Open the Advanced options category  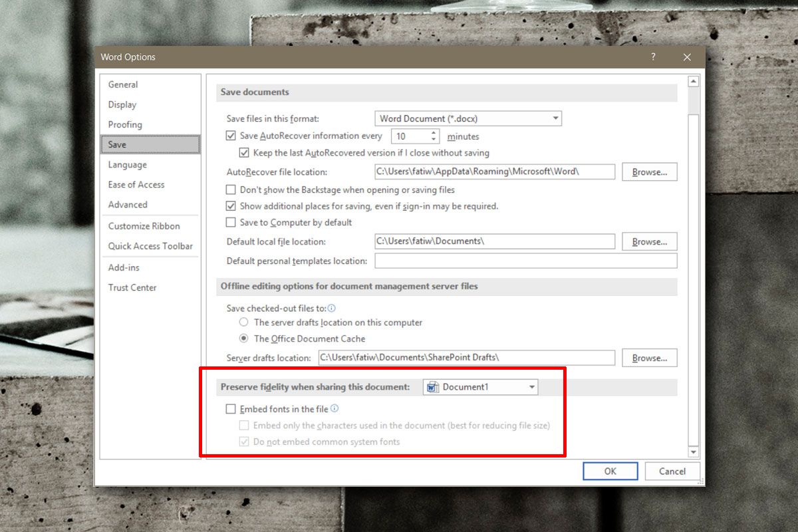[128, 205]
